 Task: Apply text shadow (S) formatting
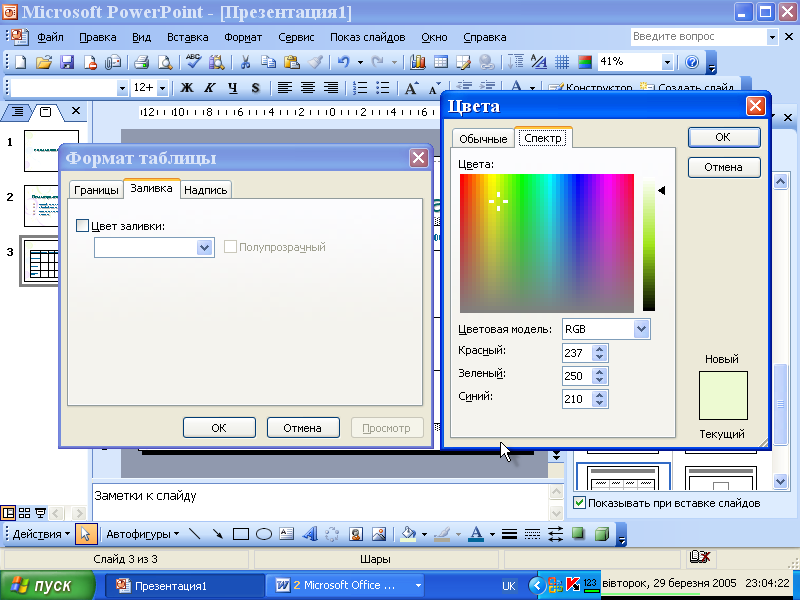[x=255, y=88]
